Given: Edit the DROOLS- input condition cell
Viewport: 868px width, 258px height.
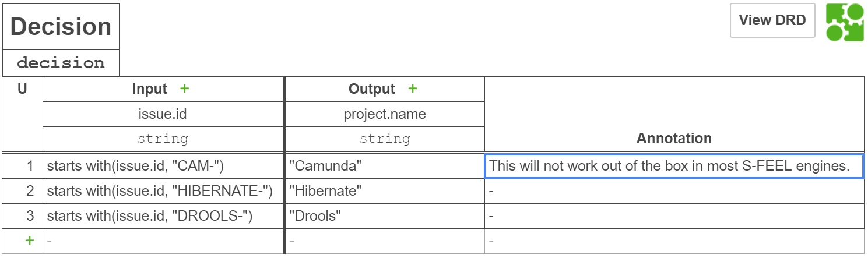Looking at the screenshot, I should [x=163, y=216].
